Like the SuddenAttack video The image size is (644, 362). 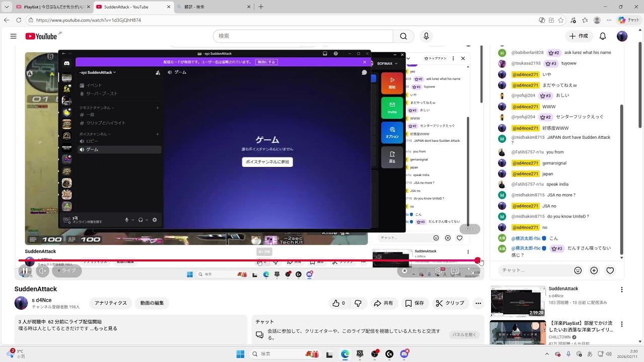coord(338,303)
